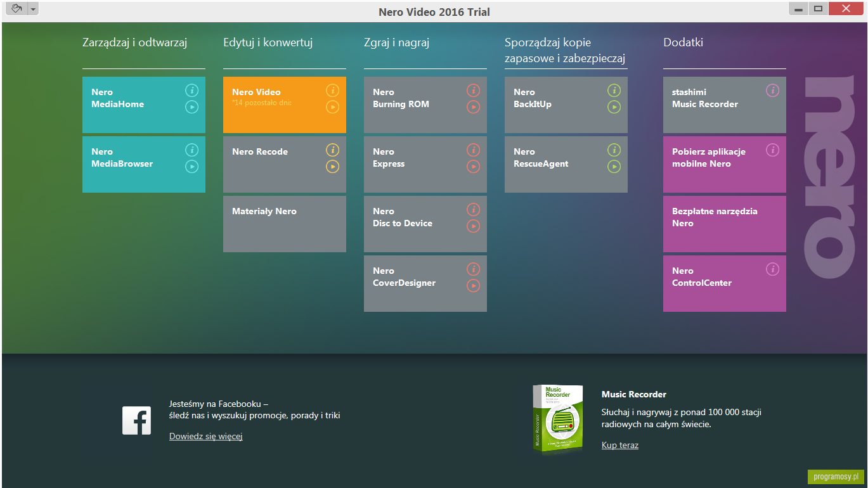Open the Nero MediaHome tile

tap(144, 105)
